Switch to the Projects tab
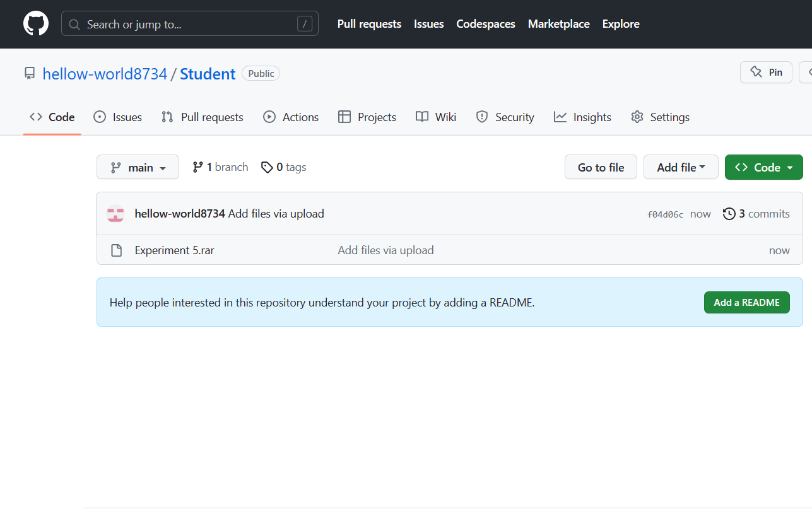812x519 pixels. 367,117
